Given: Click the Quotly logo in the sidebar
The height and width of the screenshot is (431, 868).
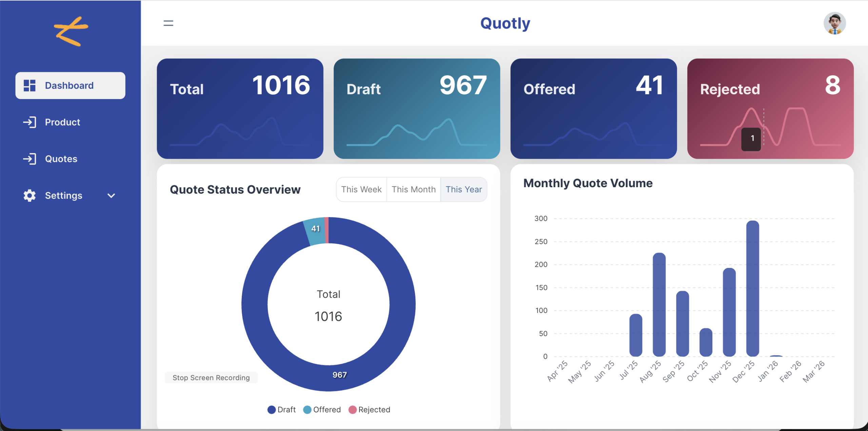Looking at the screenshot, I should click(71, 31).
